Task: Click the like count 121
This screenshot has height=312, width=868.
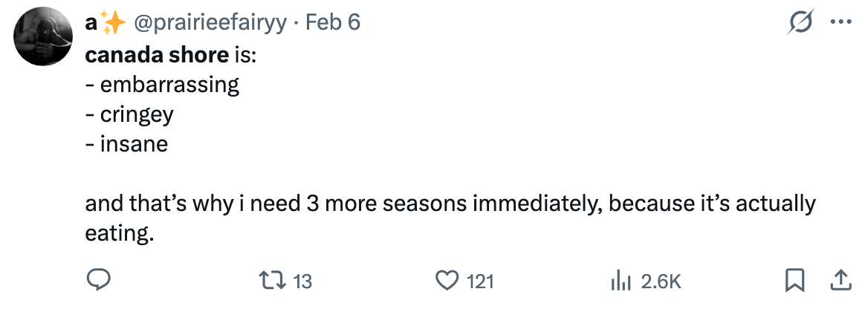Action: [x=480, y=281]
